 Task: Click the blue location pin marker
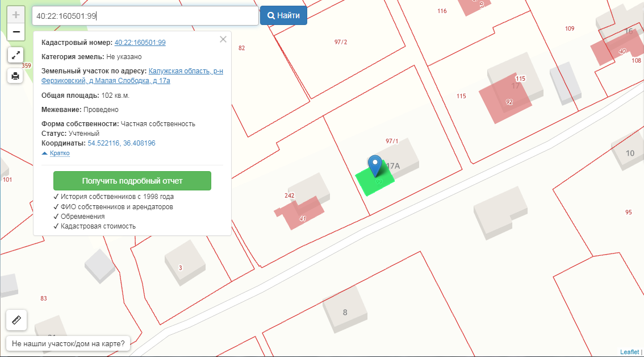click(374, 165)
